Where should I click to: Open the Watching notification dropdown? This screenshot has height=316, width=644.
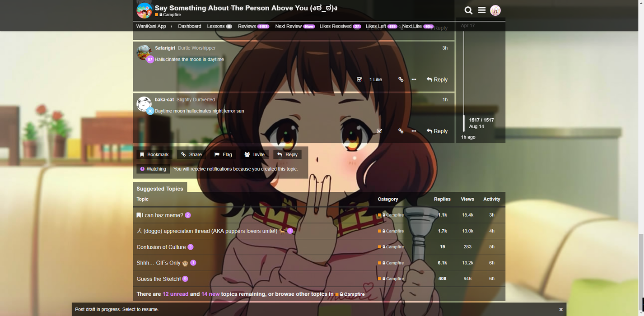pyautogui.click(x=153, y=169)
